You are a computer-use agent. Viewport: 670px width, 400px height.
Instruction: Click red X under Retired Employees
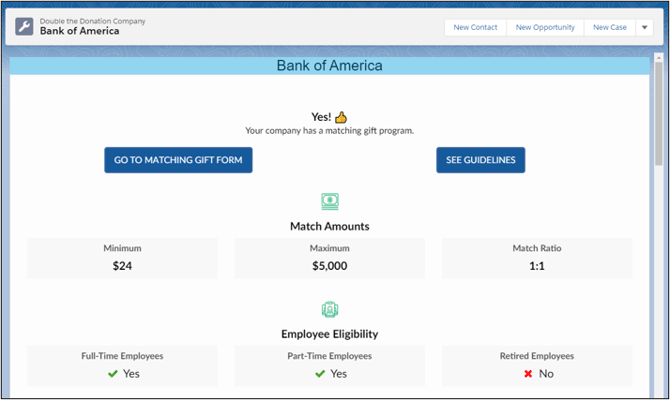tap(528, 374)
